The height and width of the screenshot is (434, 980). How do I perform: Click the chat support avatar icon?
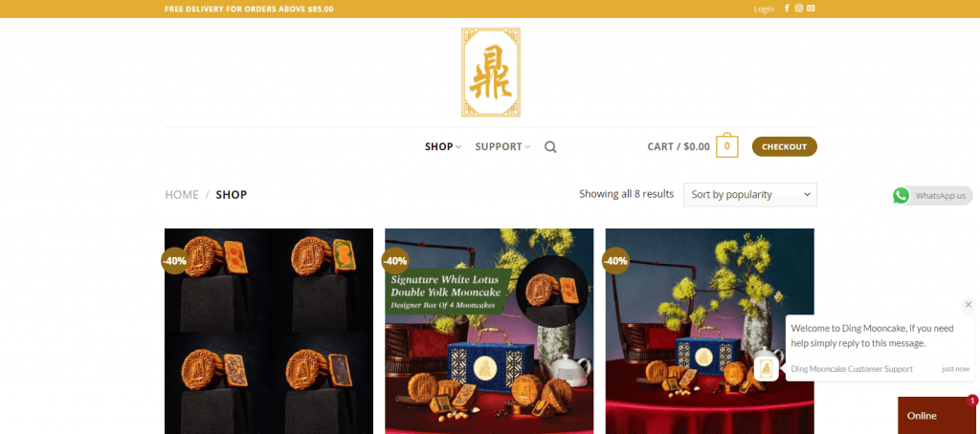[766, 368]
